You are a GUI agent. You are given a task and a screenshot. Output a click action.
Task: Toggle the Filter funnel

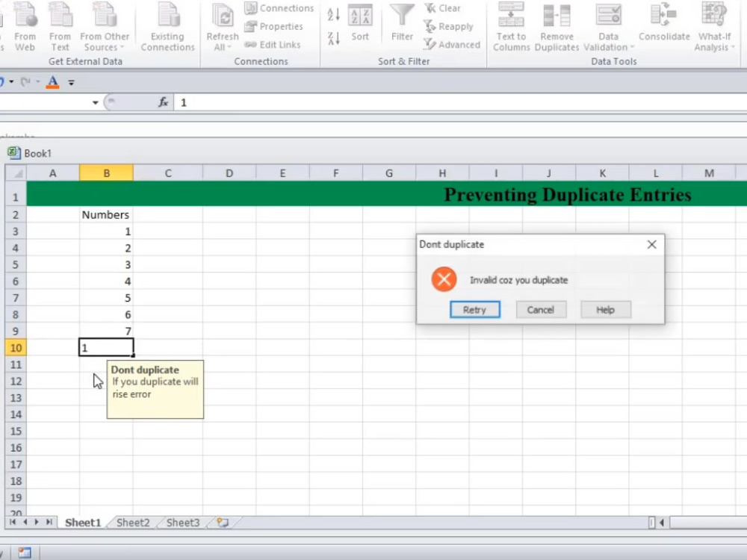[402, 23]
